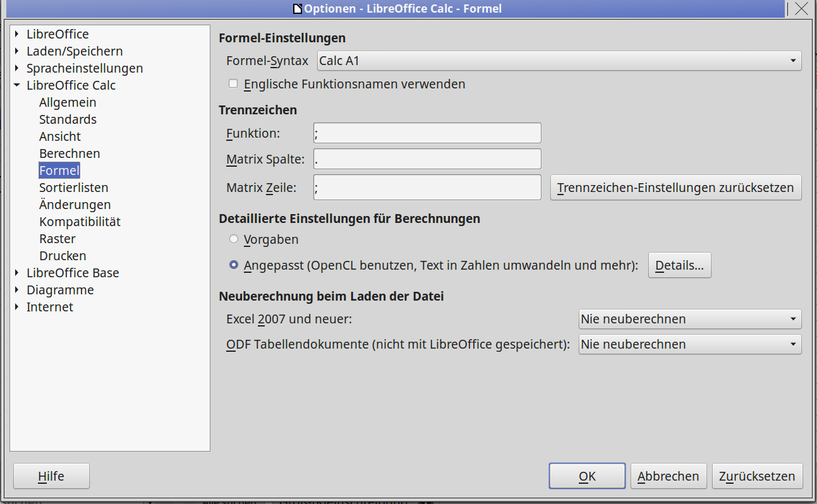Image resolution: width=817 pixels, height=504 pixels.
Task: Click the document icon in title bar
Action: [x=298, y=9]
